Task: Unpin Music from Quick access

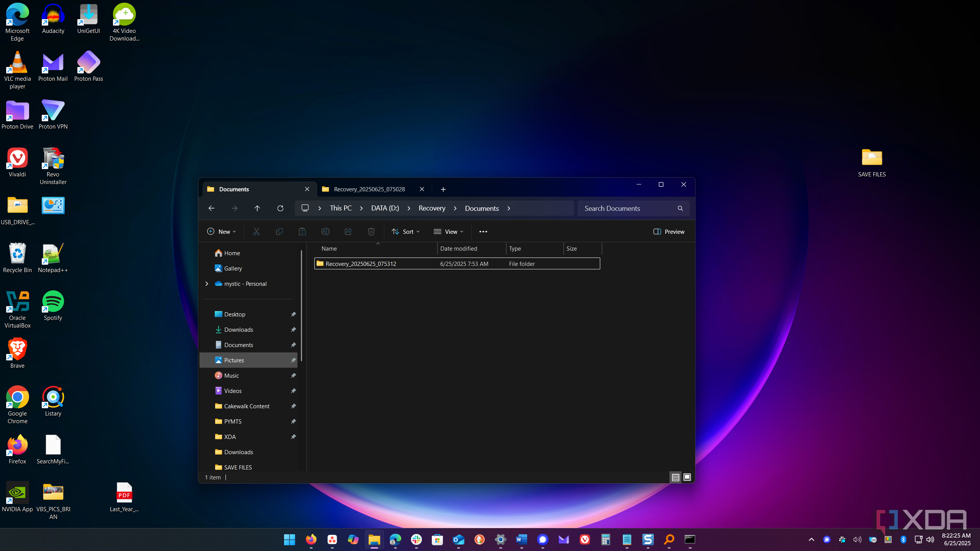Action: (293, 375)
